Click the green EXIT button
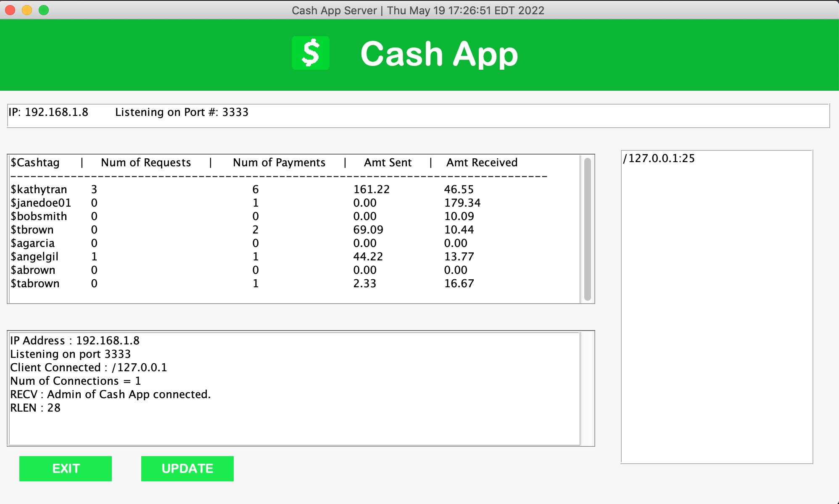 pyautogui.click(x=65, y=468)
